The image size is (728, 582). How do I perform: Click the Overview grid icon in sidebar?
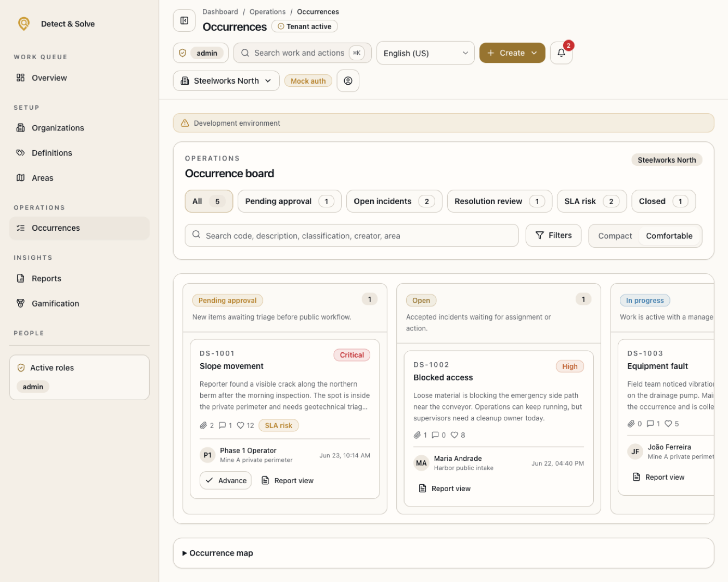click(x=20, y=77)
